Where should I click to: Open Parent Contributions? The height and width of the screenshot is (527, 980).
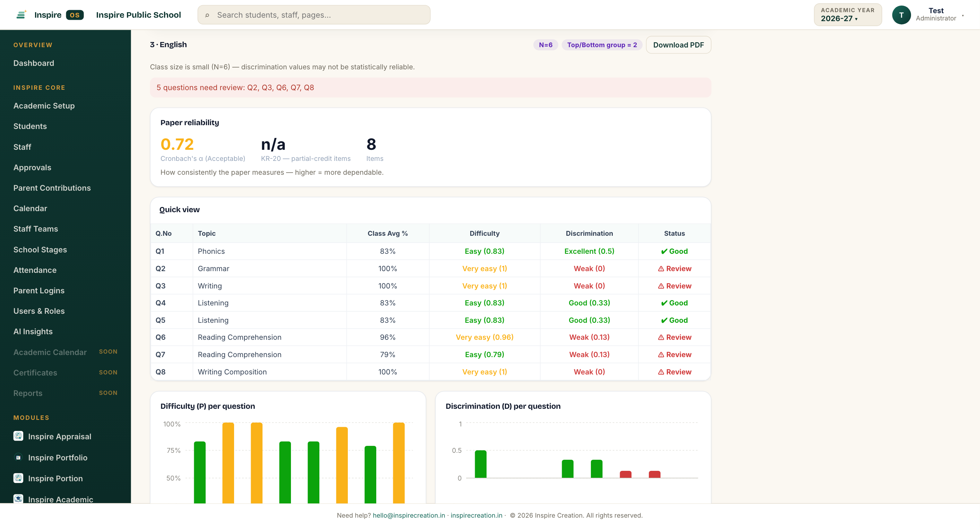(52, 188)
